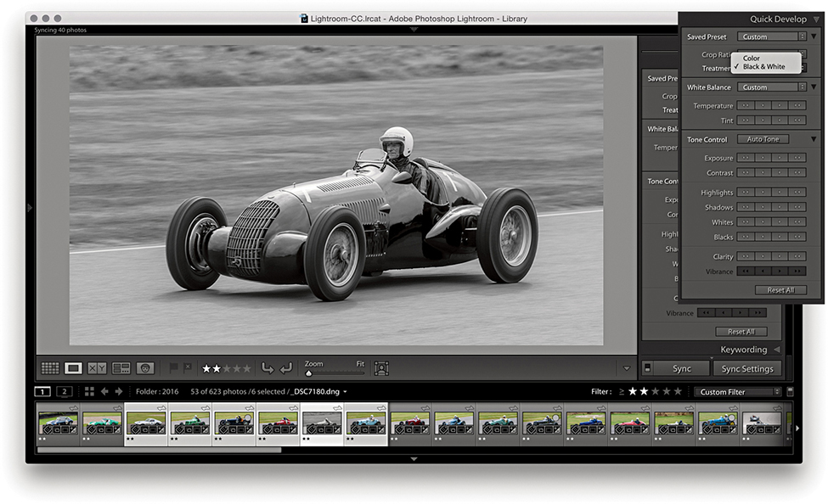The height and width of the screenshot is (504, 828).
Task: Open the Custom Filter dropdown
Action: pyautogui.click(x=736, y=392)
